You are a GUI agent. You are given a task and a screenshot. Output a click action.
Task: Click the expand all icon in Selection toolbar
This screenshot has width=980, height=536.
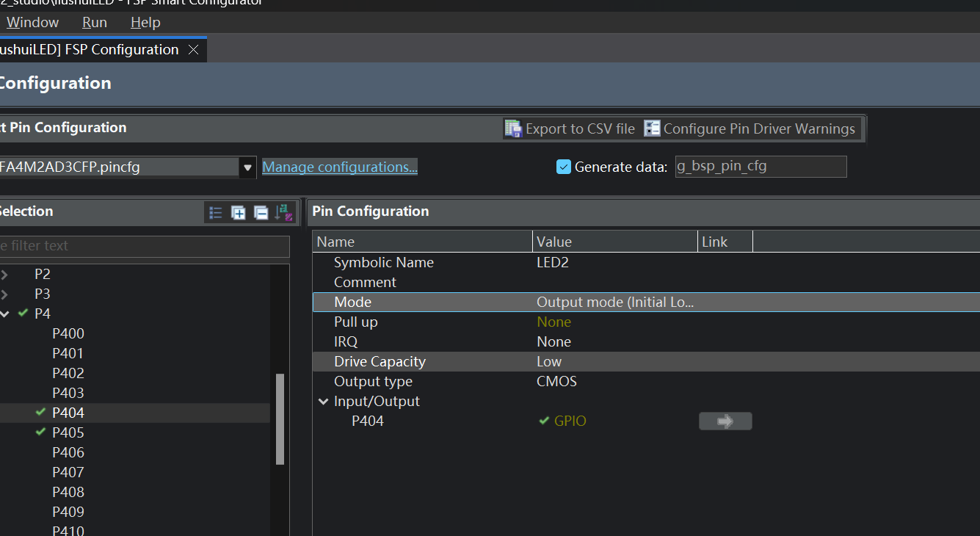239,213
